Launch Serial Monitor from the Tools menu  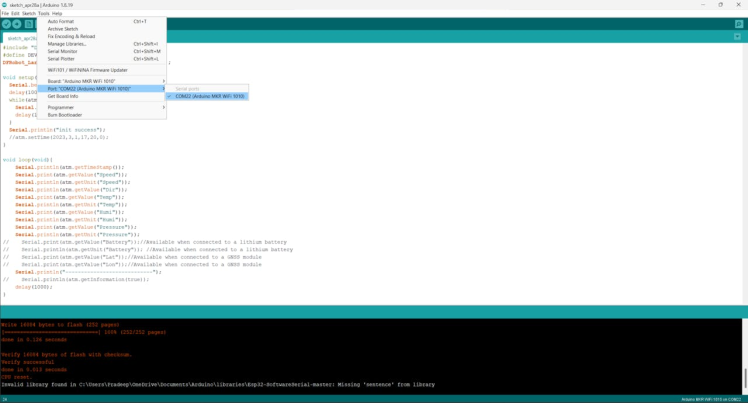(102, 52)
